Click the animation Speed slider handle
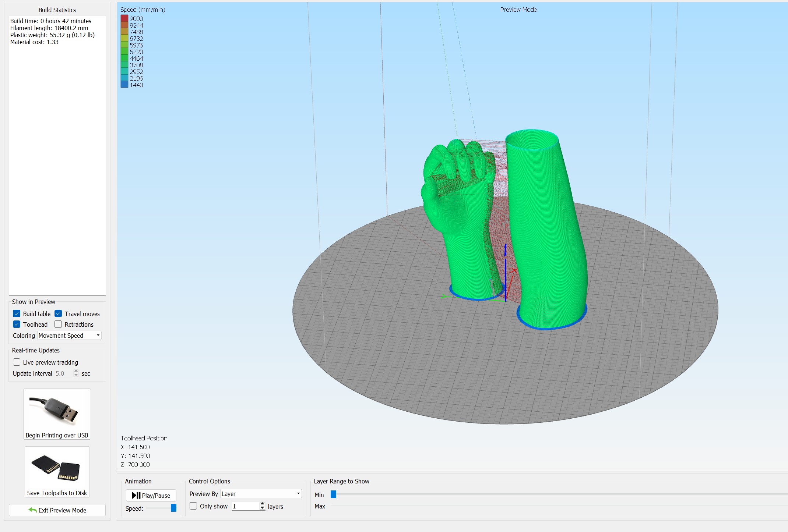Image resolution: width=788 pixels, height=532 pixels. 173,508
